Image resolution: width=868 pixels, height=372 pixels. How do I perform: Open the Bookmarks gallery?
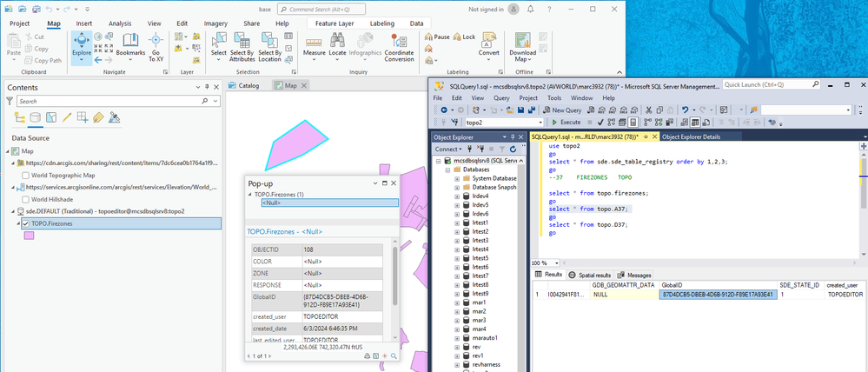130,47
